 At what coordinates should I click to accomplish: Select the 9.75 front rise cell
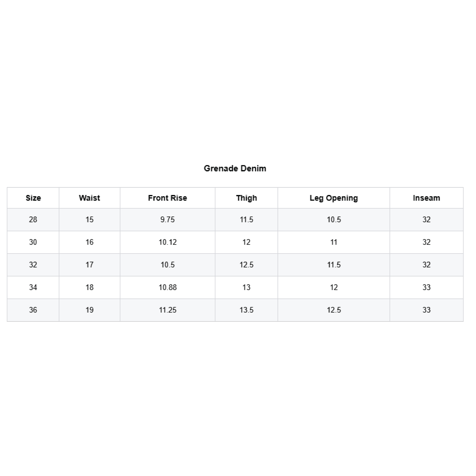[x=168, y=220]
